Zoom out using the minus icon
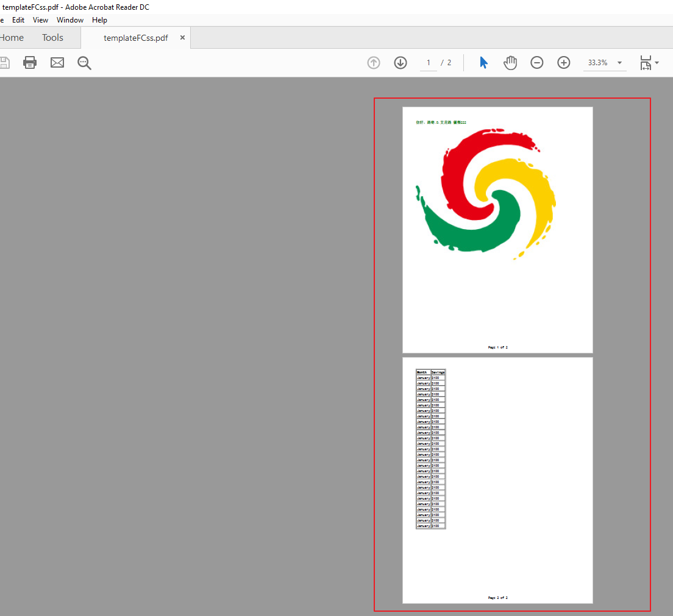The image size is (673, 616). tap(536, 62)
